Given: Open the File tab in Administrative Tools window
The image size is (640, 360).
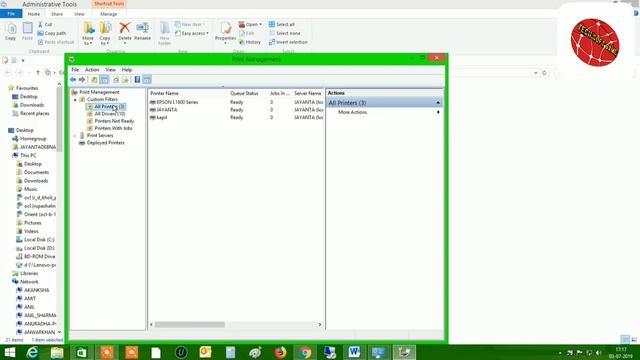Looking at the screenshot, I should pyautogui.click(x=11, y=14).
